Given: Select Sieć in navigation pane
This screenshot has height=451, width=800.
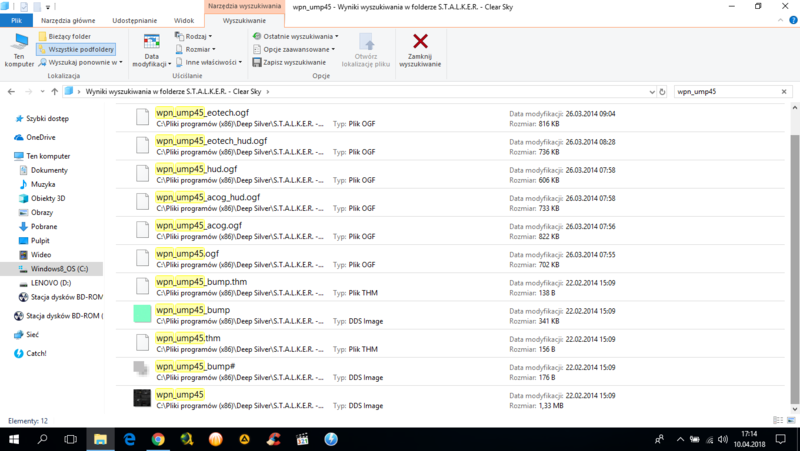Looking at the screenshot, I should 27,335.
